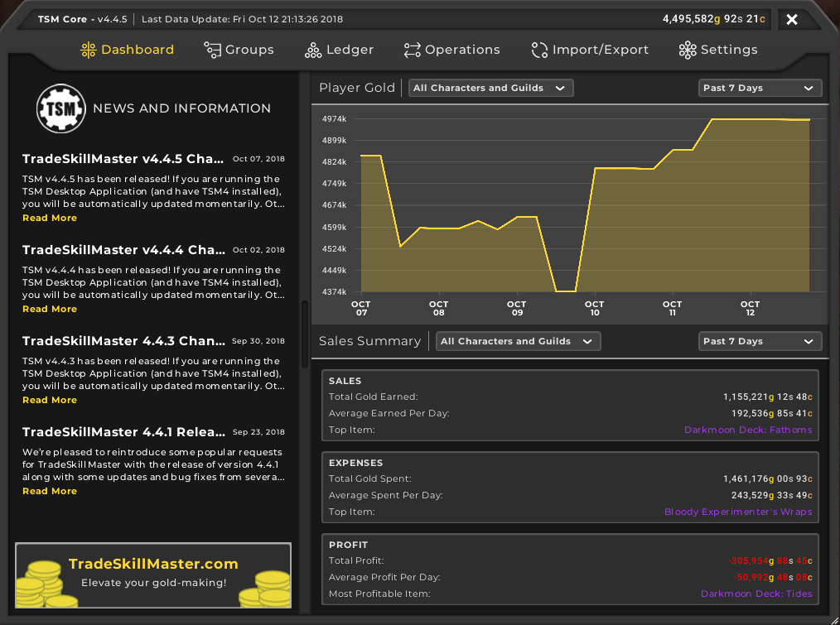Open the Operations tab
The width and height of the screenshot is (840, 625).
[451, 50]
